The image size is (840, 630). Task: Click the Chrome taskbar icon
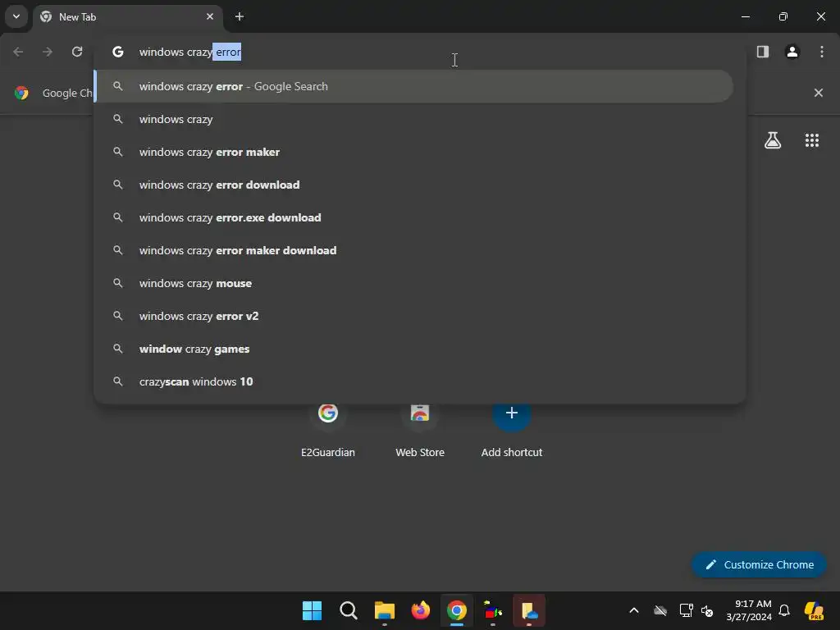pos(456,610)
